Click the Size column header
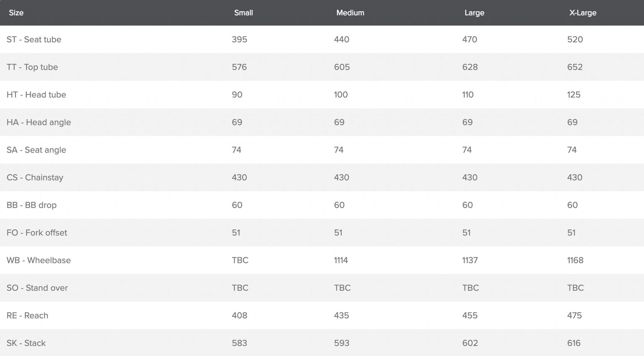This screenshot has width=644, height=356. pyautogui.click(x=16, y=13)
